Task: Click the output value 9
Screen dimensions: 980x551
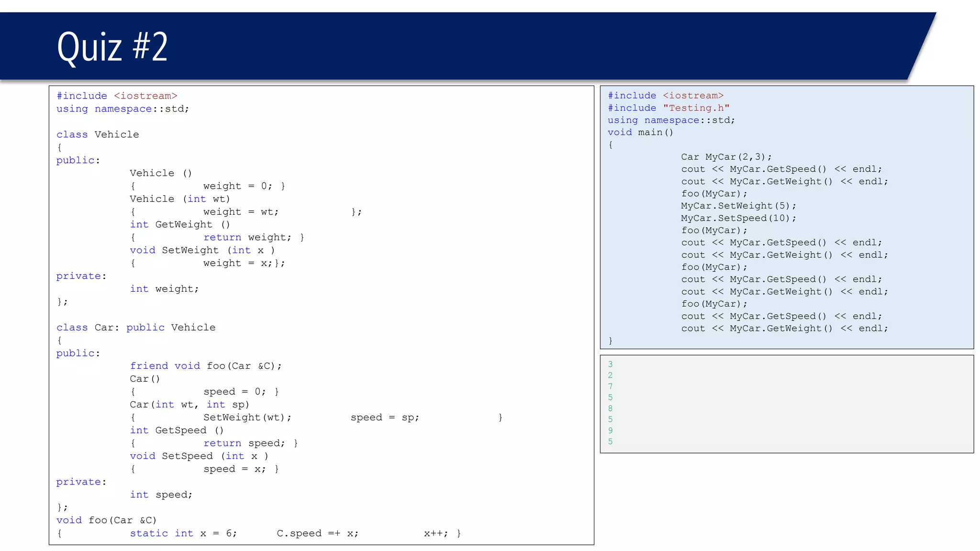Action: tap(610, 430)
